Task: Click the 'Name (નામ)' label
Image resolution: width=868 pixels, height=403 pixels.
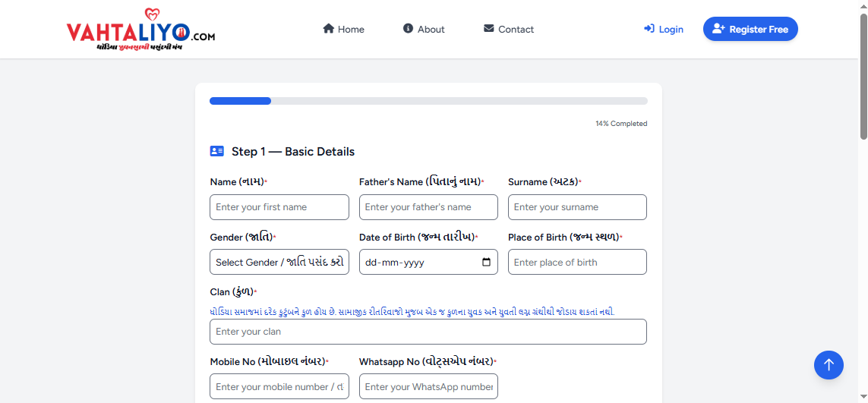Action: pyautogui.click(x=238, y=181)
